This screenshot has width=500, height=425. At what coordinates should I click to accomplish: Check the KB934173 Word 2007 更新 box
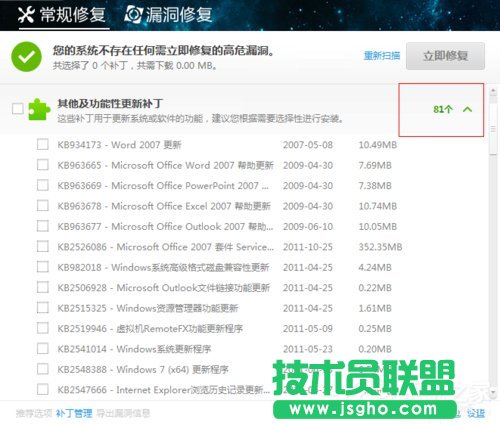click(x=43, y=145)
